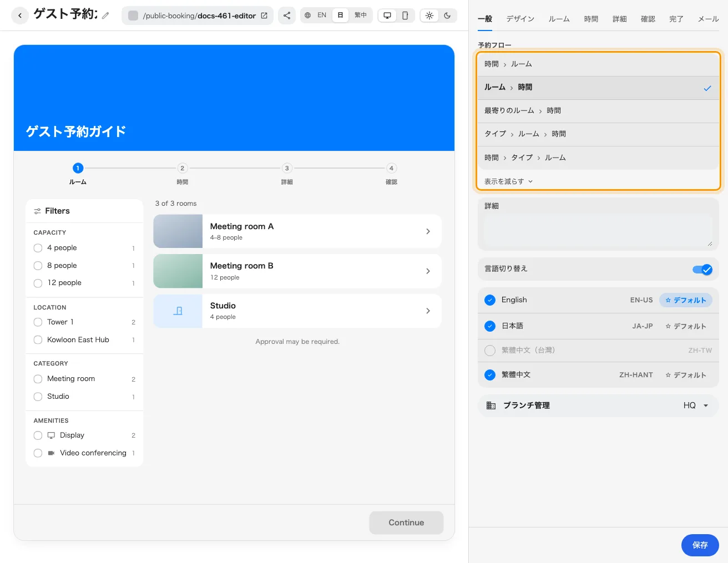Set 繁體中文 ZH-HANT as default

[x=686, y=375]
